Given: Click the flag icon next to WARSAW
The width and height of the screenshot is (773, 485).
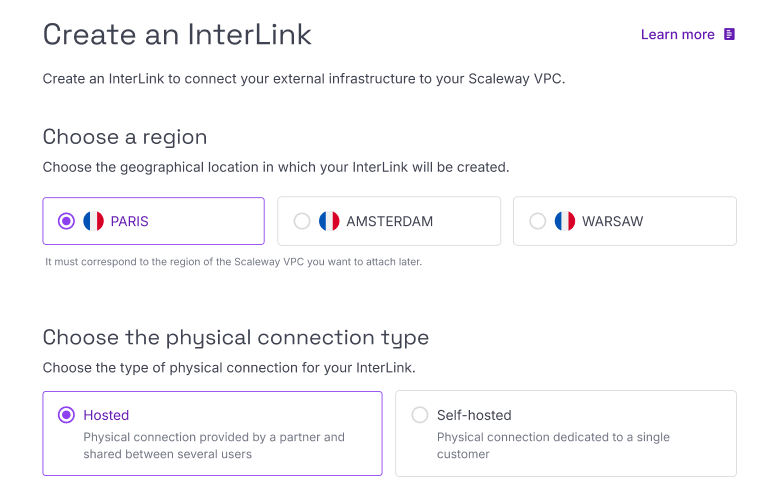Looking at the screenshot, I should click(x=565, y=221).
